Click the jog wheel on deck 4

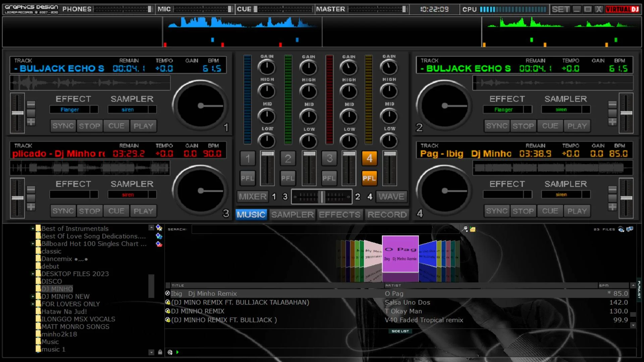(x=444, y=191)
